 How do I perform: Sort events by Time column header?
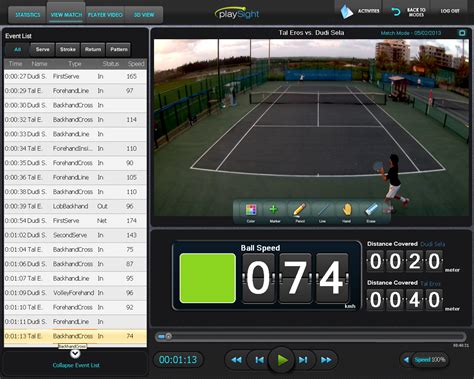pyautogui.click(x=15, y=64)
